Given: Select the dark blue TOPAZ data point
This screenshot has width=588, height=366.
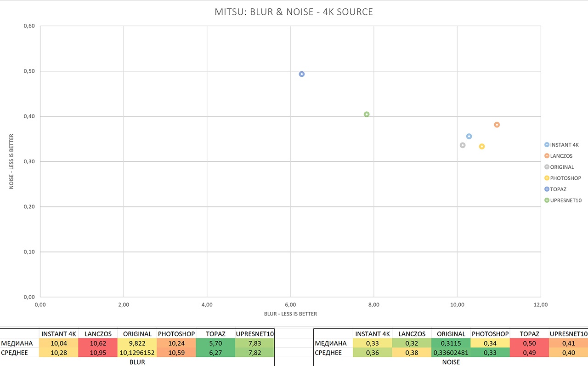Looking at the screenshot, I should pyautogui.click(x=302, y=74).
